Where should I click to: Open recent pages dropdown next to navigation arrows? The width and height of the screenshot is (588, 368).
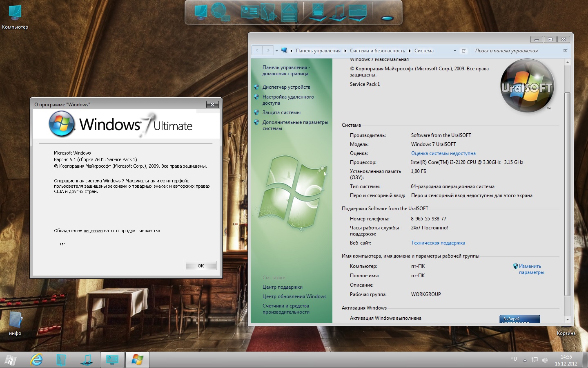(x=276, y=51)
